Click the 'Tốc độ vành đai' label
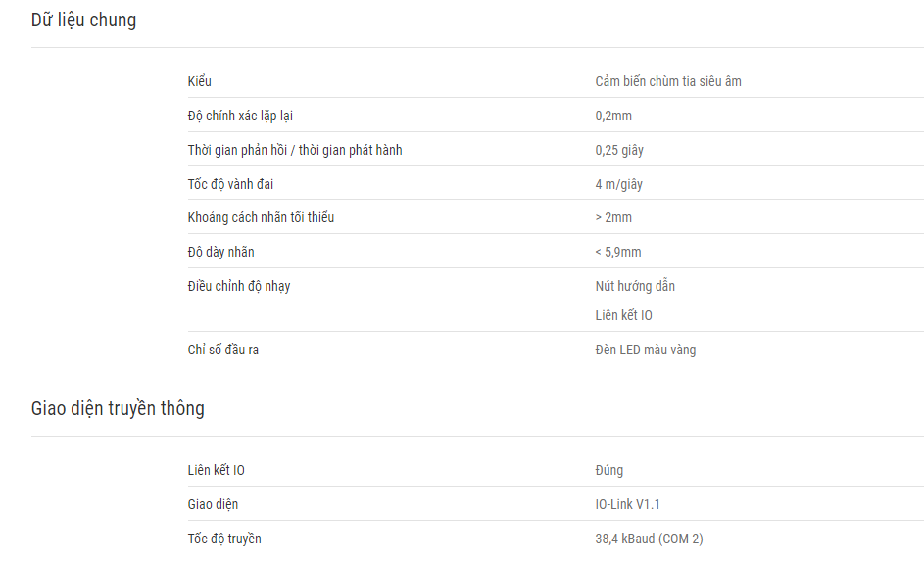This screenshot has height=562, width=924. tap(230, 184)
